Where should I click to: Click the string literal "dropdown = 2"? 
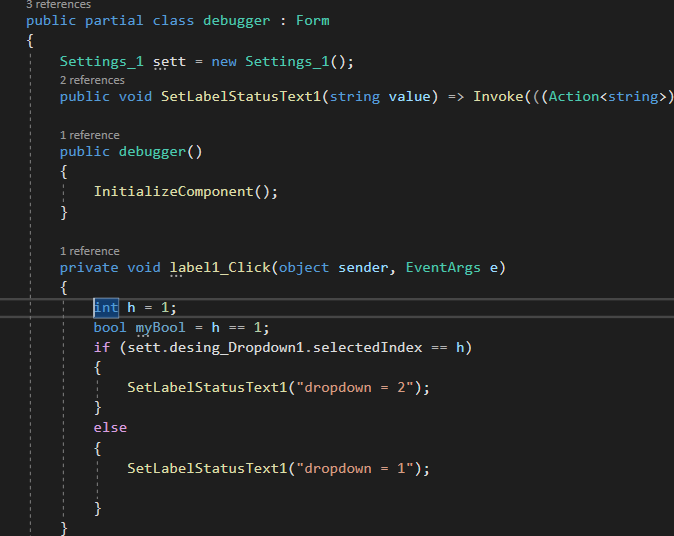[x=355, y=387]
